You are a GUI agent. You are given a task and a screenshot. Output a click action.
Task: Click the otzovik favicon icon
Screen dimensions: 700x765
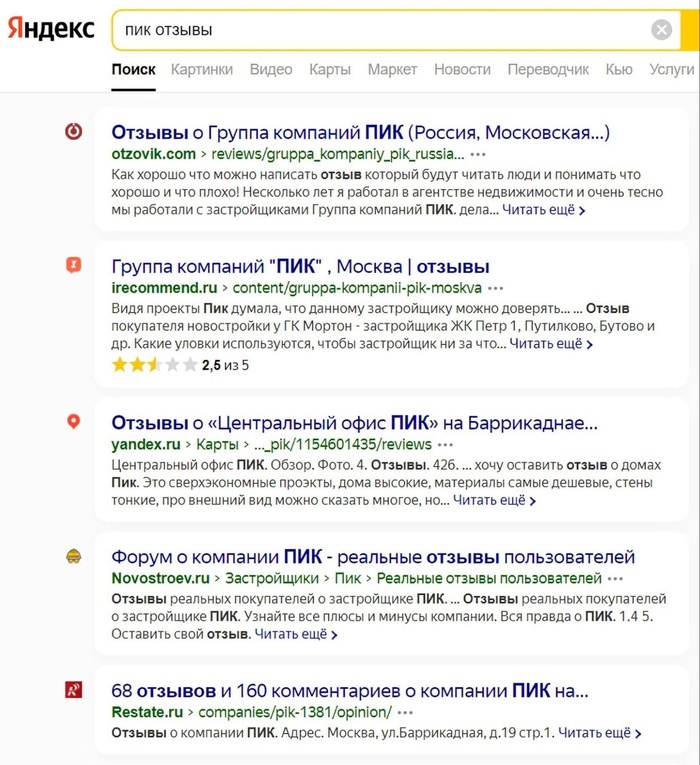click(74, 131)
